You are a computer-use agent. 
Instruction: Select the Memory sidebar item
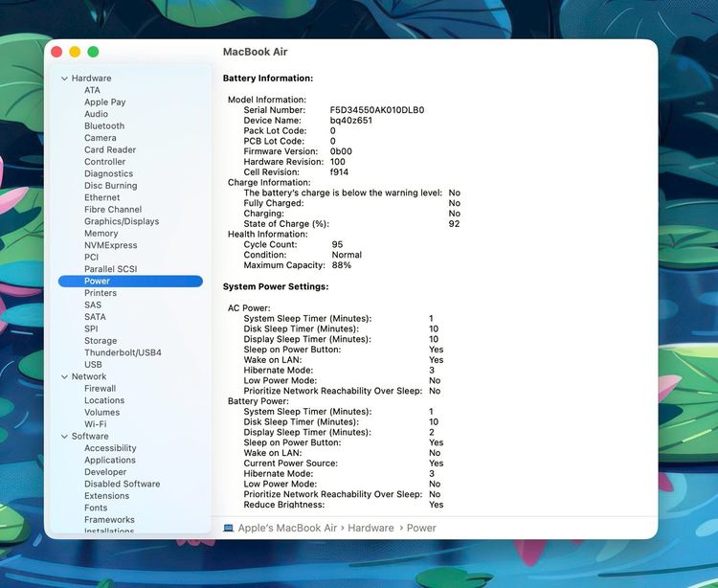[x=101, y=233]
